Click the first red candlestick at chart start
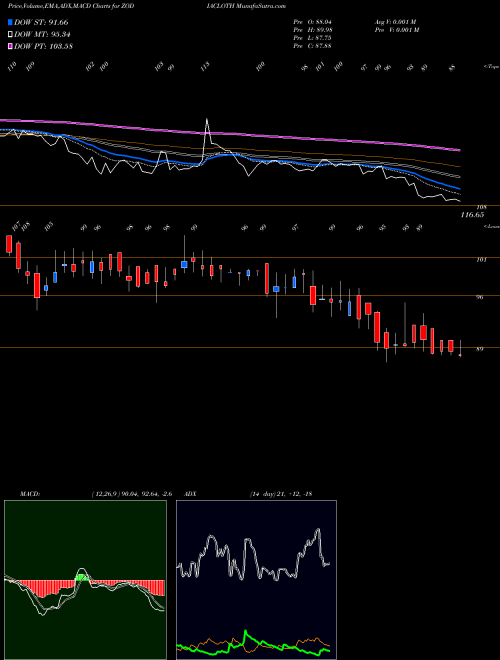The image size is (500, 660). (9, 244)
